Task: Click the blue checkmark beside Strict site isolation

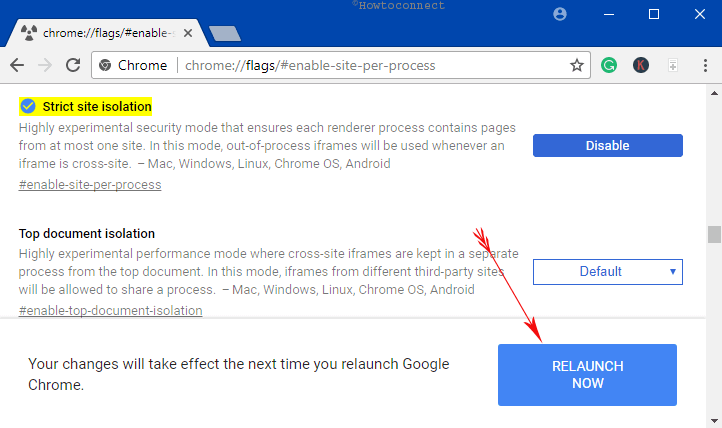Action: point(28,106)
